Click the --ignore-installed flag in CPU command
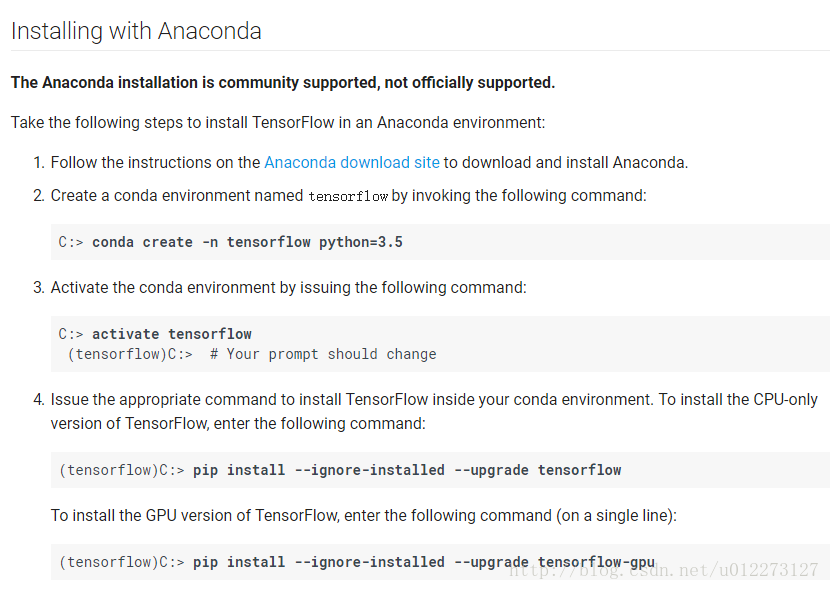The width and height of the screenshot is (830, 590). [x=369, y=470]
